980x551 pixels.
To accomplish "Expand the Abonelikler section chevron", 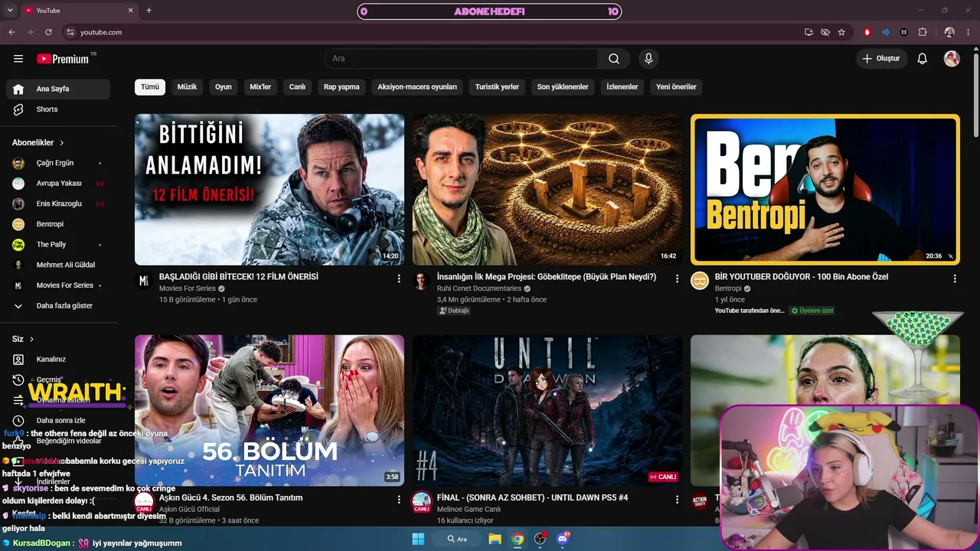I will tap(62, 142).
